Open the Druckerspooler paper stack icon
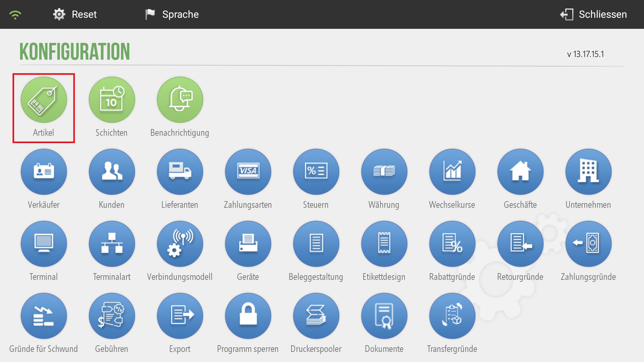The height and width of the screenshot is (362, 644). pyautogui.click(x=316, y=316)
